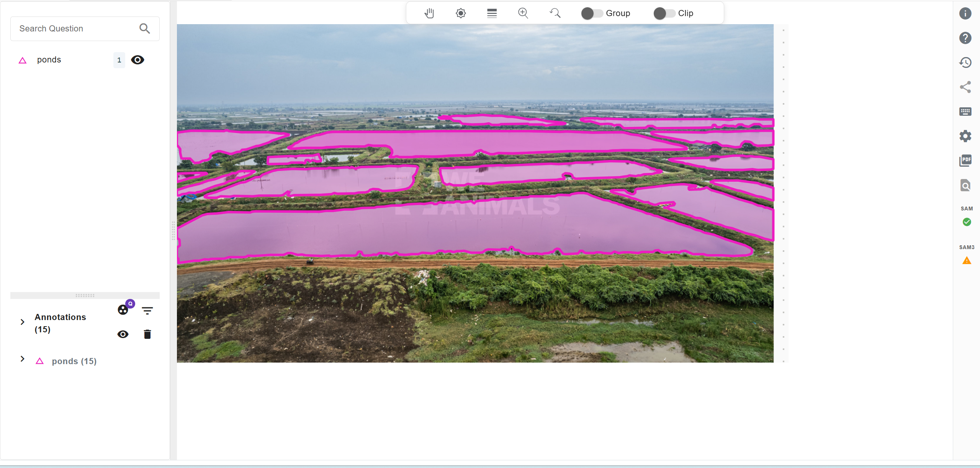Select the pan hand tool
Screen dimensions: 980x468
pos(429,13)
